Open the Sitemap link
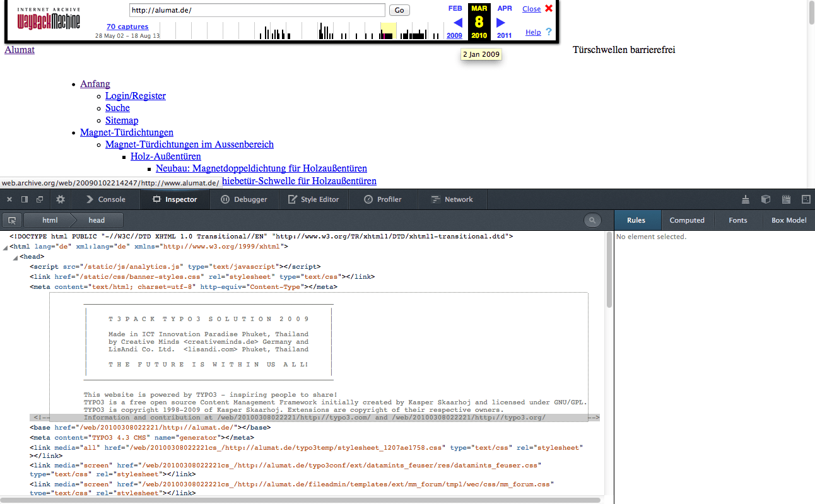 tap(122, 120)
